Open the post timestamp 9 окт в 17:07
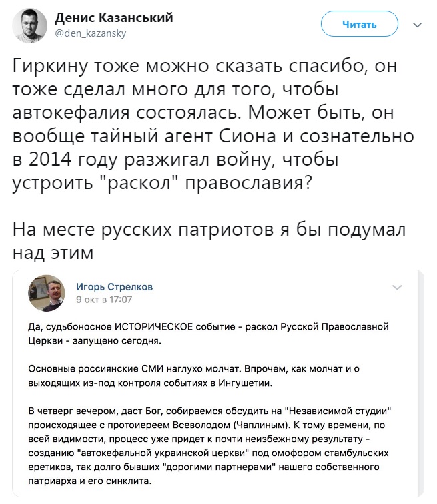This screenshot has width=437, height=504. coord(104,300)
